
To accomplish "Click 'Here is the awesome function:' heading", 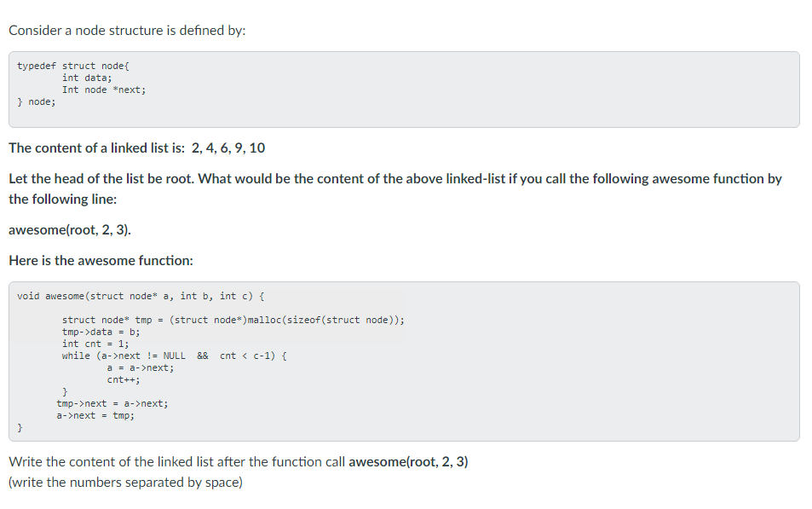I will pos(101,260).
